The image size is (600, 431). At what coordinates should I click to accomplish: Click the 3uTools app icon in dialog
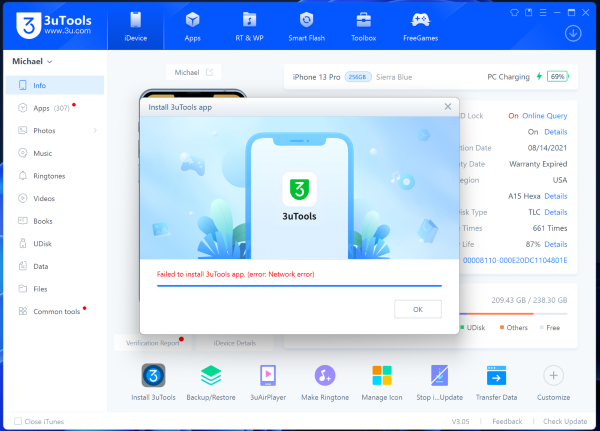[x=299, y=189]
